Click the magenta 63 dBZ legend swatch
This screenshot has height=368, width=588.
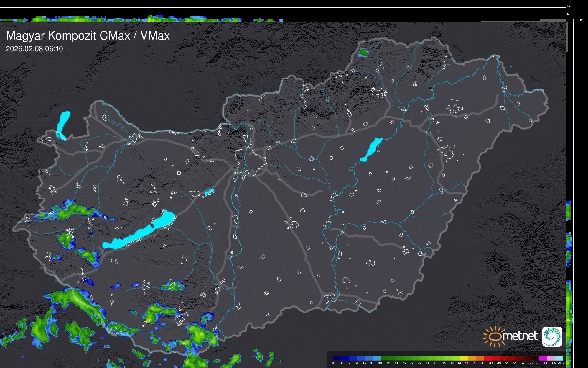pyautogui.click(x=543, y=358)
